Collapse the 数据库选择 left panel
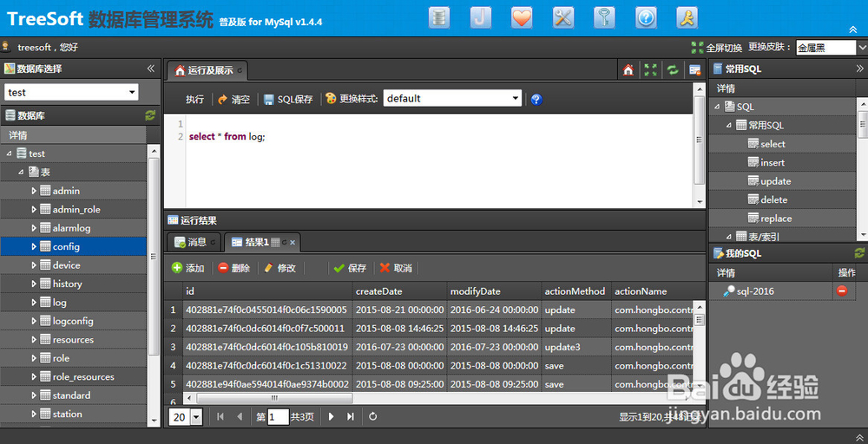 click(x=150, y=69)
